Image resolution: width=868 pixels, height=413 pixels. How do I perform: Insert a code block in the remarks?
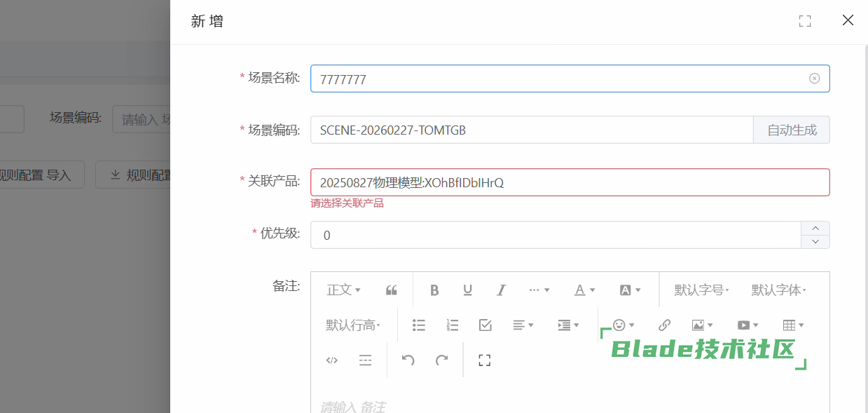point(331,360)
